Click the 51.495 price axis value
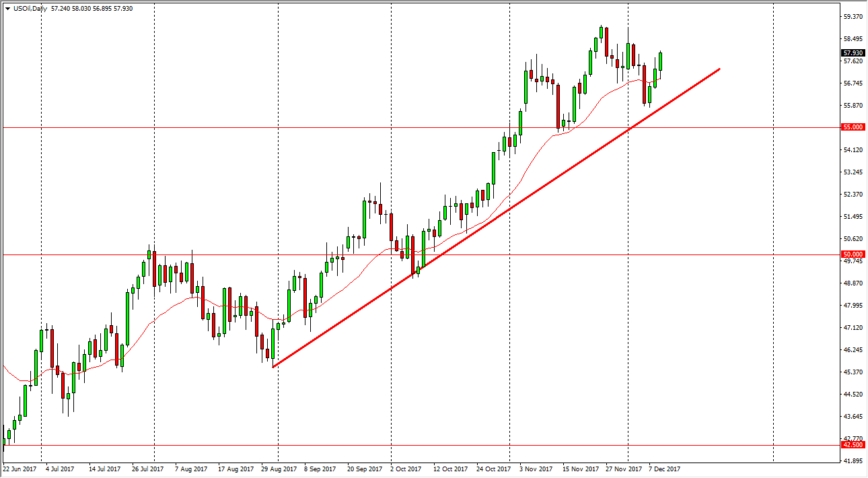 pyautogui.click(x=853, y=216)
